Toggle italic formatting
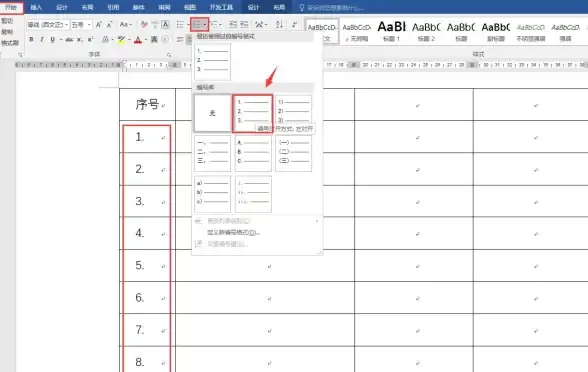This screenshot has height=372, width=588. (42, 39)
